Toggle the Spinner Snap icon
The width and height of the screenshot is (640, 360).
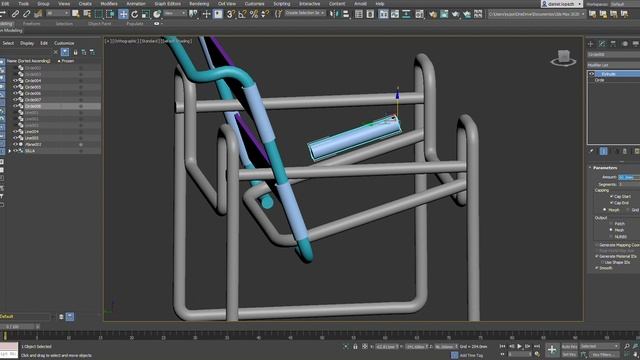coord(265,14)
